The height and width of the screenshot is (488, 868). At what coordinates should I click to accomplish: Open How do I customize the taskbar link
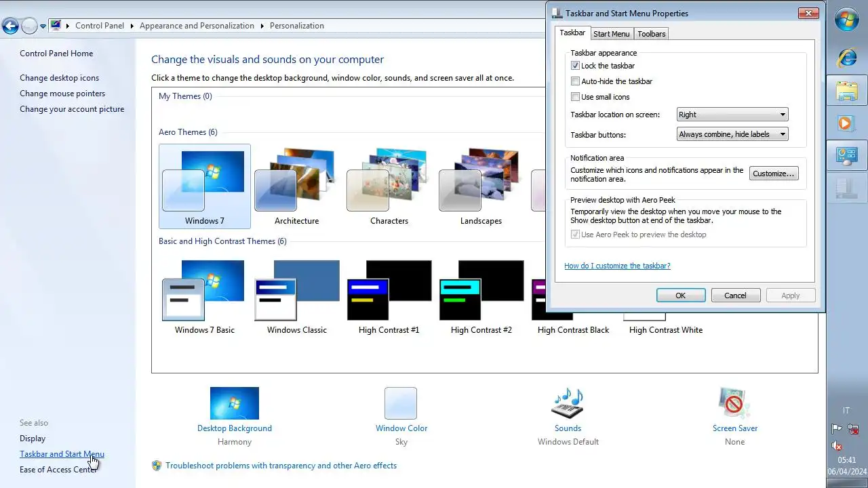(617, 266)
